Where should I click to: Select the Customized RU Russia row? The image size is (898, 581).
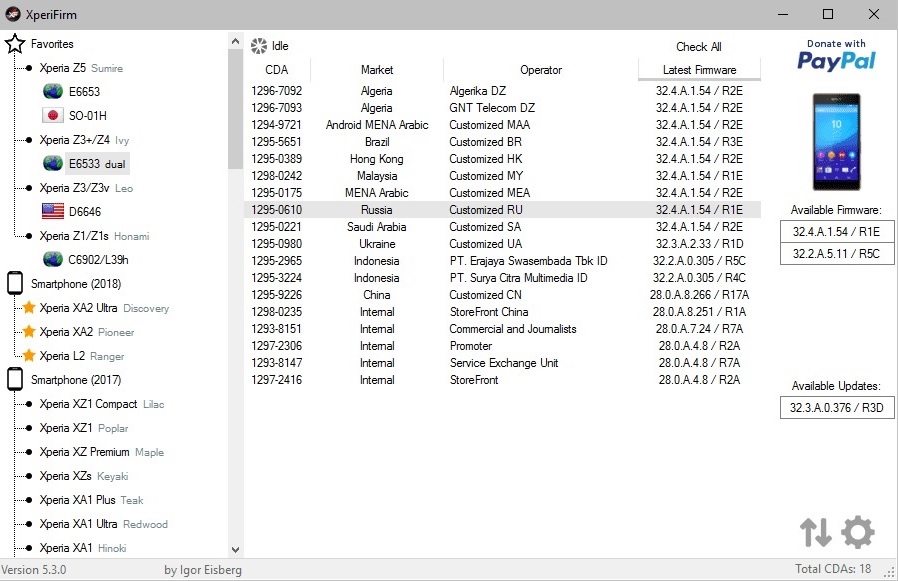(x=450, y=209)
